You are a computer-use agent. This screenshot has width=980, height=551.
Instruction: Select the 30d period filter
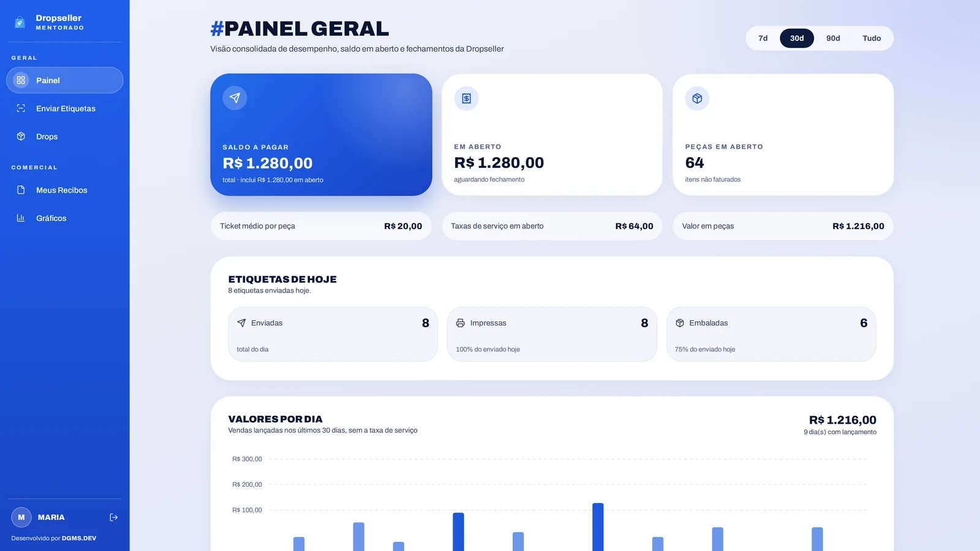[x=797, y=38]
